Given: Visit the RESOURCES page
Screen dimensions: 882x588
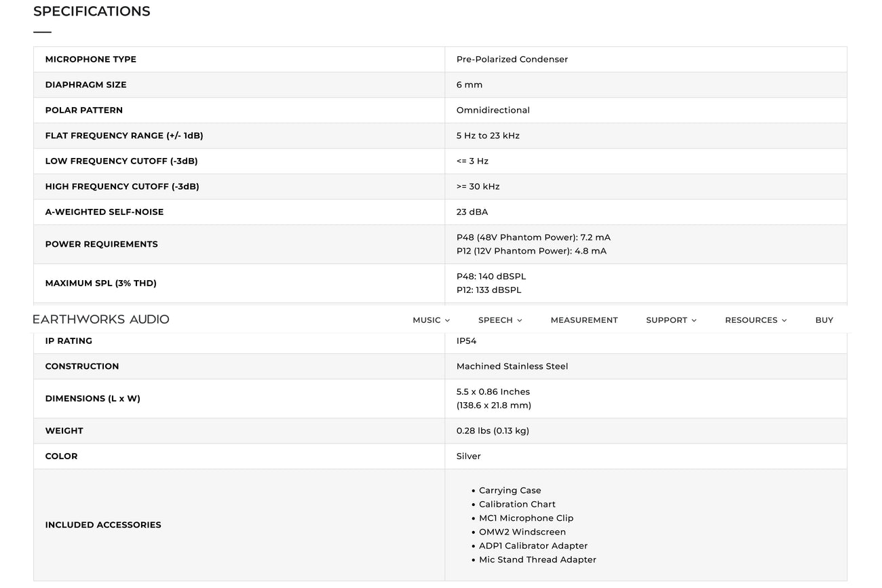Looking at the screenshot, I should [751, 319].
